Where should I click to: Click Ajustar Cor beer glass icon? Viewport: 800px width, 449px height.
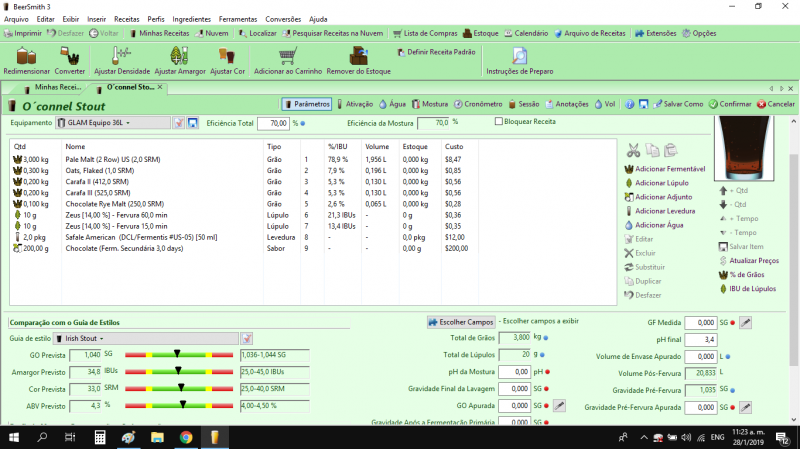click(227, 56)
